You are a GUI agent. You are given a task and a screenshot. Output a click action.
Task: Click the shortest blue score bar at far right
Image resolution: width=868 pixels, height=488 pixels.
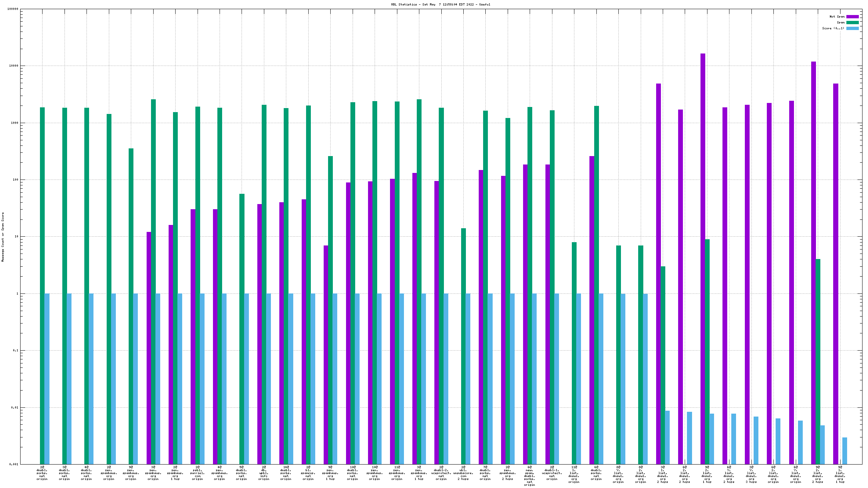(x=845, y=451)
